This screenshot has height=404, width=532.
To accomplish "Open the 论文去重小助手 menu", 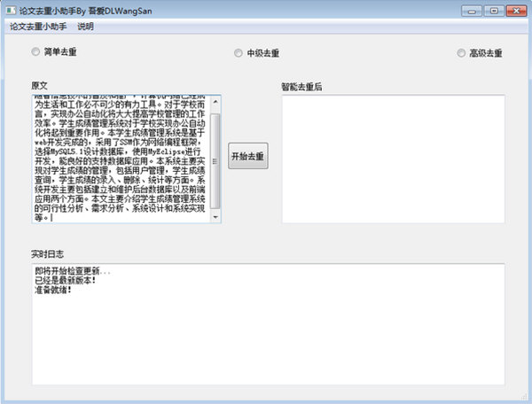I will coord(38,27).
